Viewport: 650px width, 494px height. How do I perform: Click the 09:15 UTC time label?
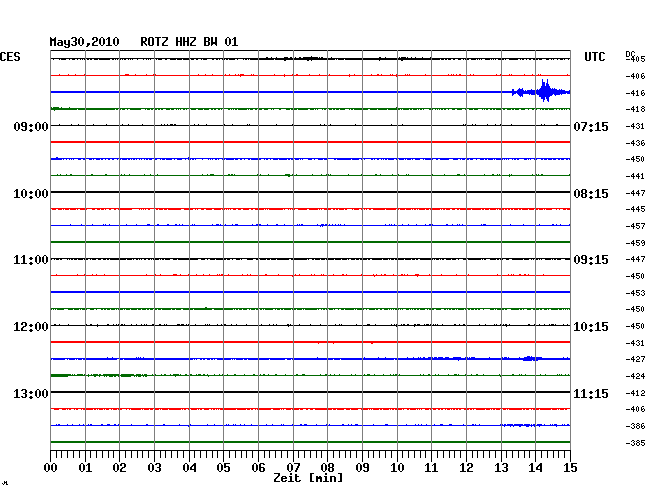click(x=591, y=260)
